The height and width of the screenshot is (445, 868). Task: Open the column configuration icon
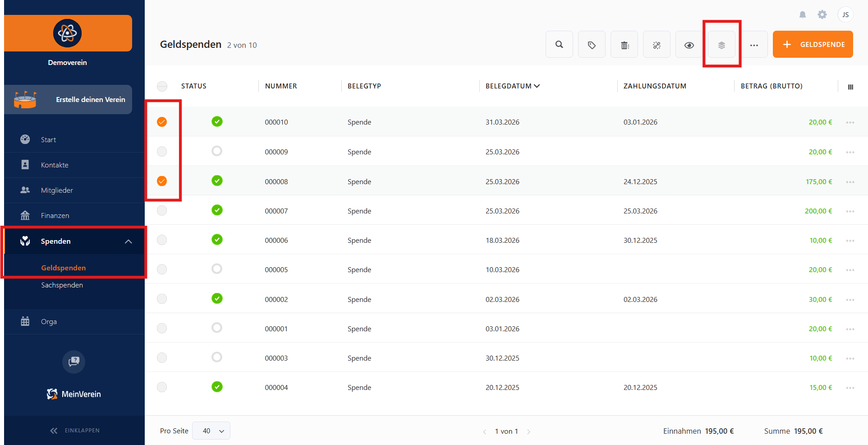(x=850, y=87)
